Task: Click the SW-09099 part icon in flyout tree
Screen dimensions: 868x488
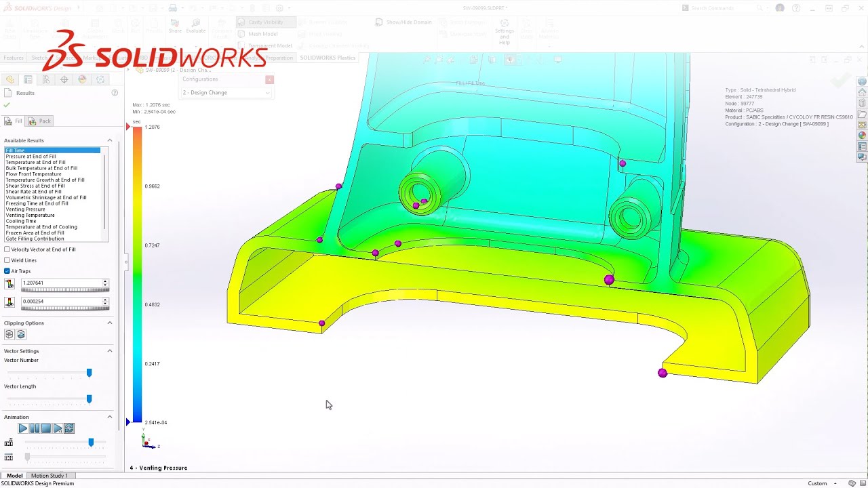Action: coord(140,70)
